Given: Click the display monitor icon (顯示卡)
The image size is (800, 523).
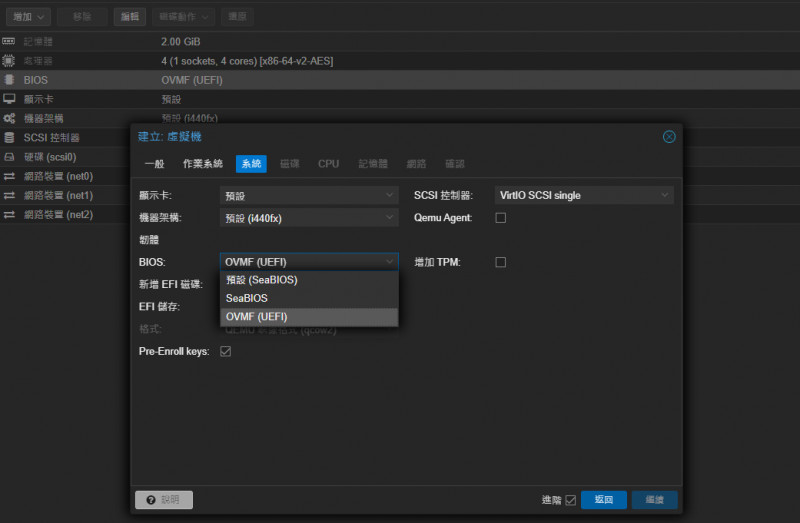Looking at the screenshot, I should coord(9,99).
